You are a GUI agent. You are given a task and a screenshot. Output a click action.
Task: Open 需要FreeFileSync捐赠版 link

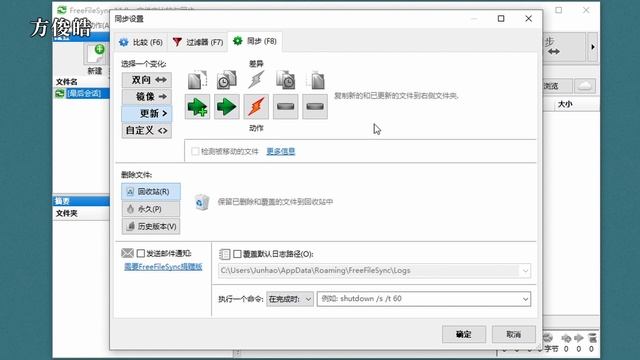[163, 267]
